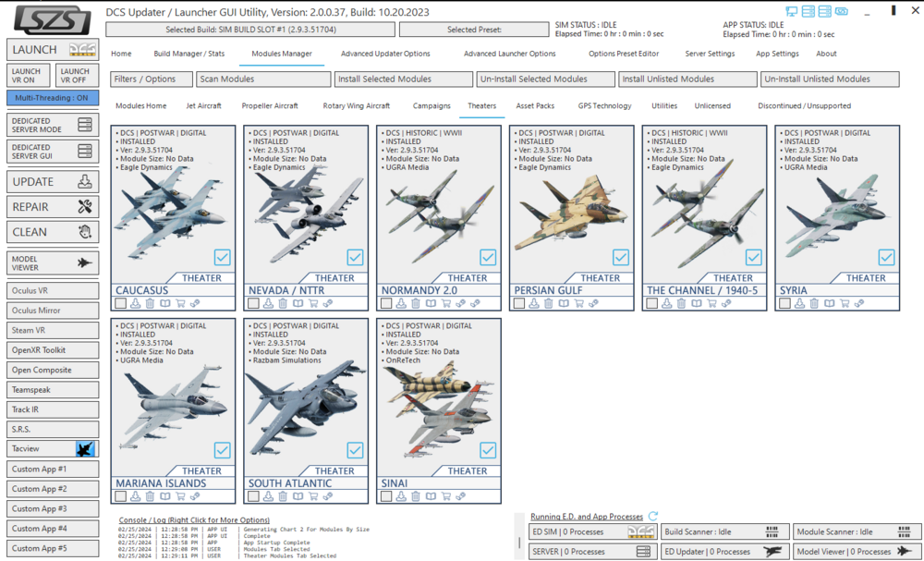The width and height of the screenshot is (924, 561).
Task: Click the install icon under NORMANDY 2.0
Action: [x=401, y=303]
